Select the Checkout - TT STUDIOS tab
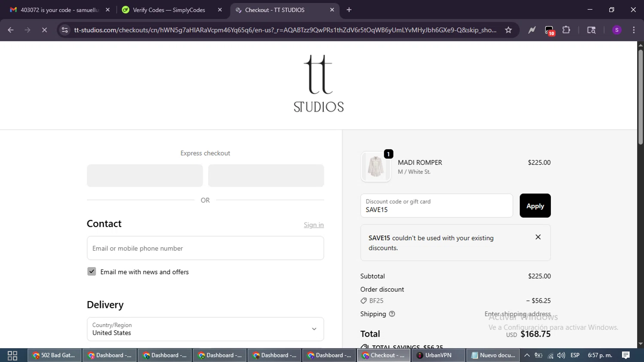The width and height of the screenshot is (644, 362). click(285, 10)
